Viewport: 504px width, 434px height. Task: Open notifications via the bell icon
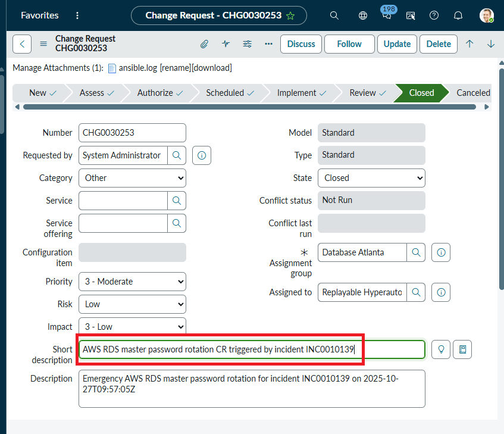(x=458, y=15)
